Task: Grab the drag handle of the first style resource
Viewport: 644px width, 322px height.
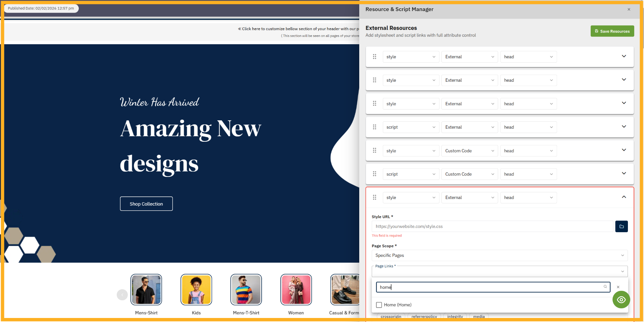Action: coord(375,57)
